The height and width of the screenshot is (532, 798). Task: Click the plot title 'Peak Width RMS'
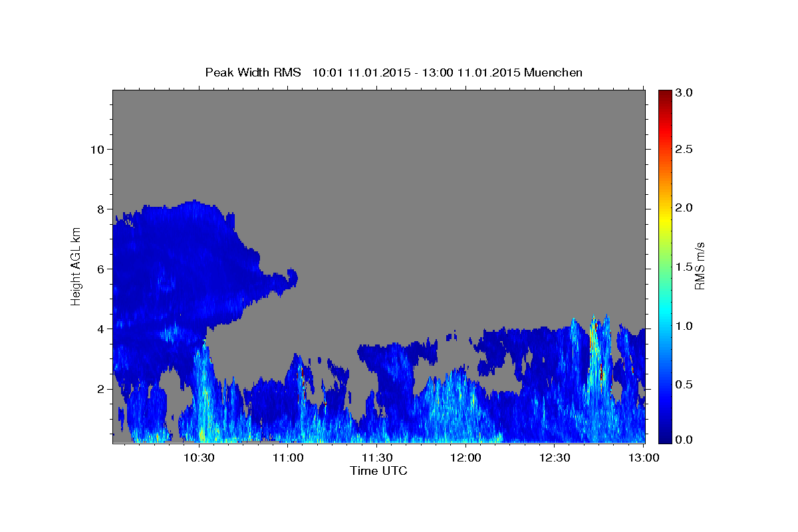pyautogui.click(x=253, y=72)
